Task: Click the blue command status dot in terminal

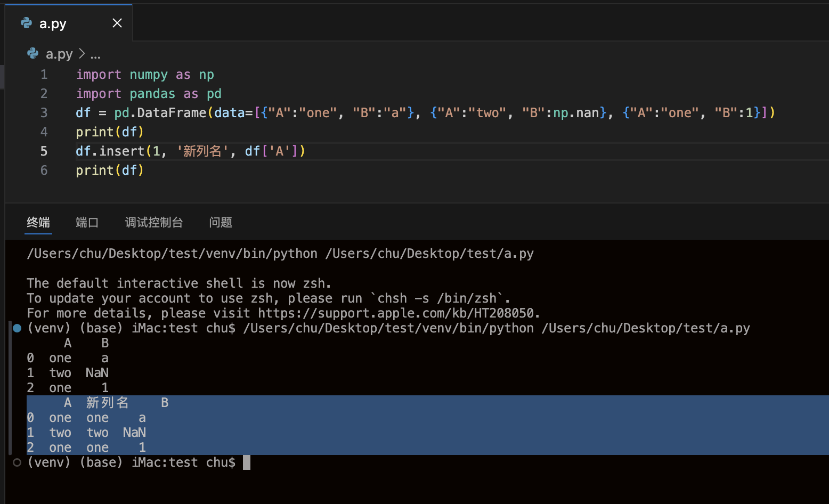Action: click(17, 328)
